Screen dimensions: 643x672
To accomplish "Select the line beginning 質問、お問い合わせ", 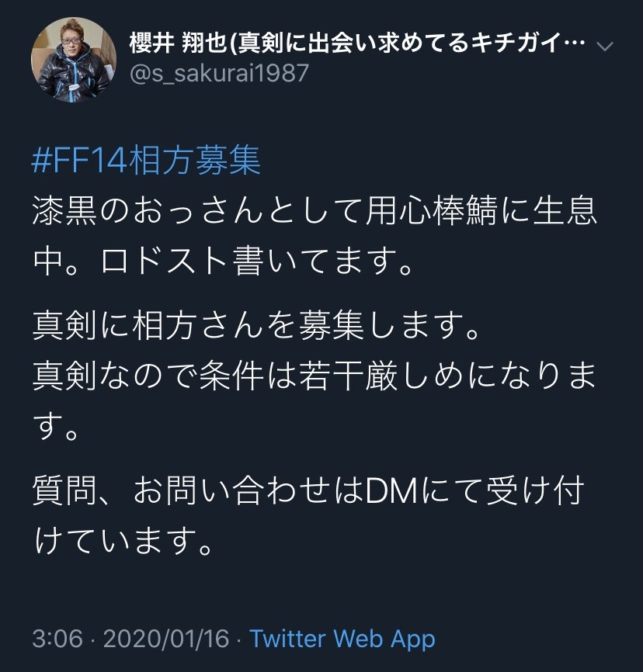I will (309, 490).
